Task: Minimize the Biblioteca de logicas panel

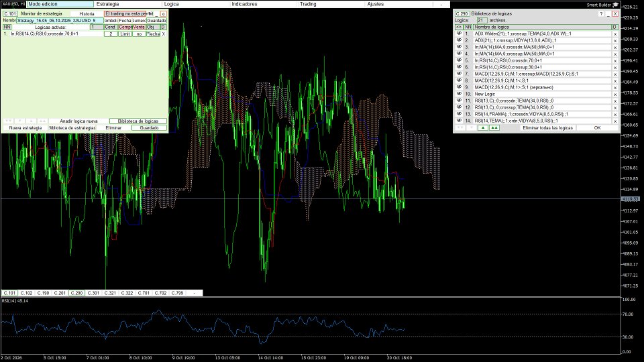Action: 608,13
